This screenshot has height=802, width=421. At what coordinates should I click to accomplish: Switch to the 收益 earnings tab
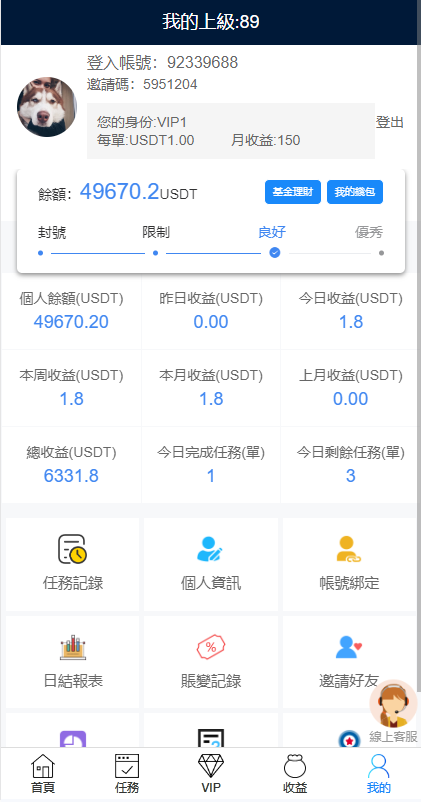295,773
